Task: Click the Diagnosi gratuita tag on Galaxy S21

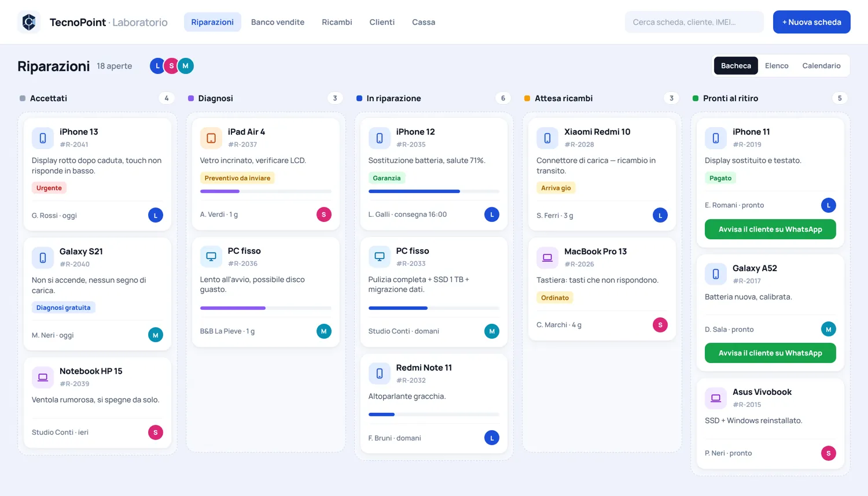Action: point(64,308)
